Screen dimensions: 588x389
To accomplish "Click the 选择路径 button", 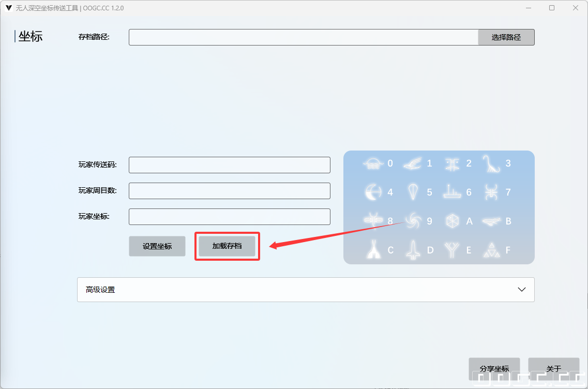I will pyautogui.click(x=506, y=37).
